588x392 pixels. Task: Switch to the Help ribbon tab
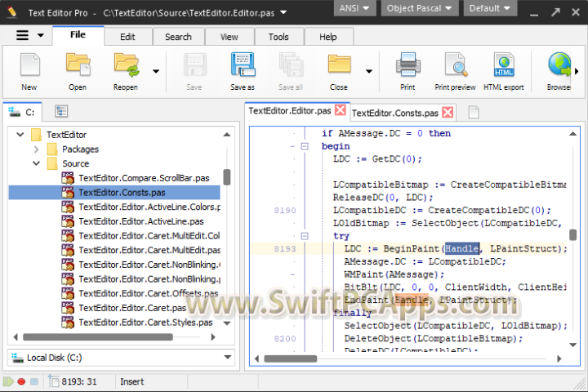click(328, 37)
